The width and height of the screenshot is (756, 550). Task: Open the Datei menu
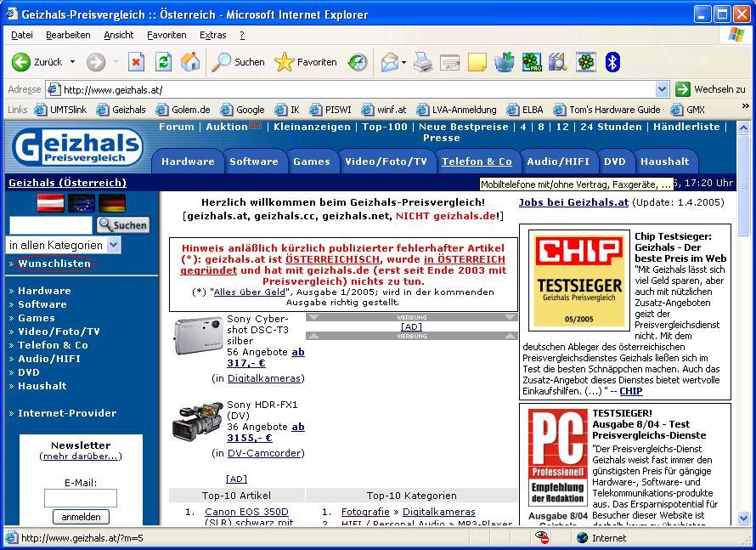(22, 35)
